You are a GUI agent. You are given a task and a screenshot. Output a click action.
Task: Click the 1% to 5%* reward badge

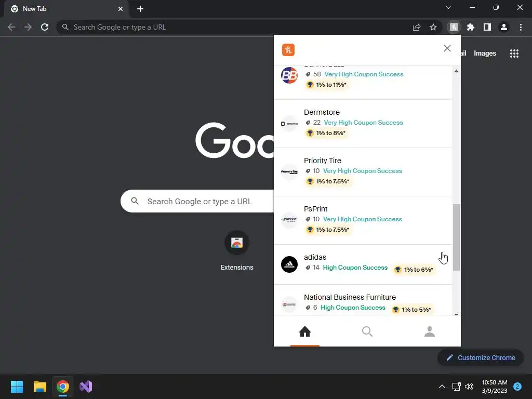[x=412, y=310]
